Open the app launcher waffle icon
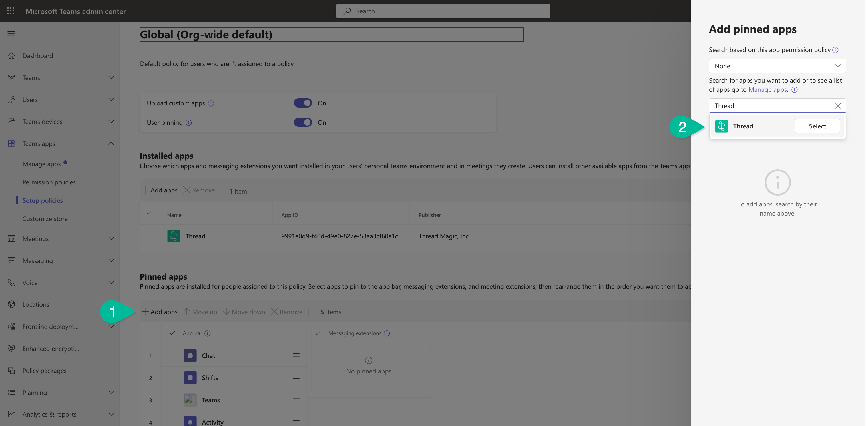Image resolution: width=868 pixels, height=426 pixels. [11, 11]
